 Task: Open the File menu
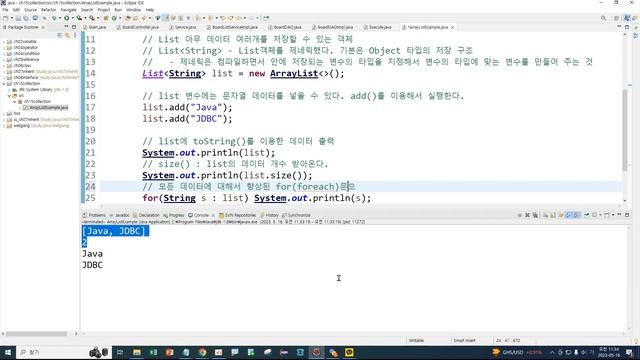(x=5, y=10)
